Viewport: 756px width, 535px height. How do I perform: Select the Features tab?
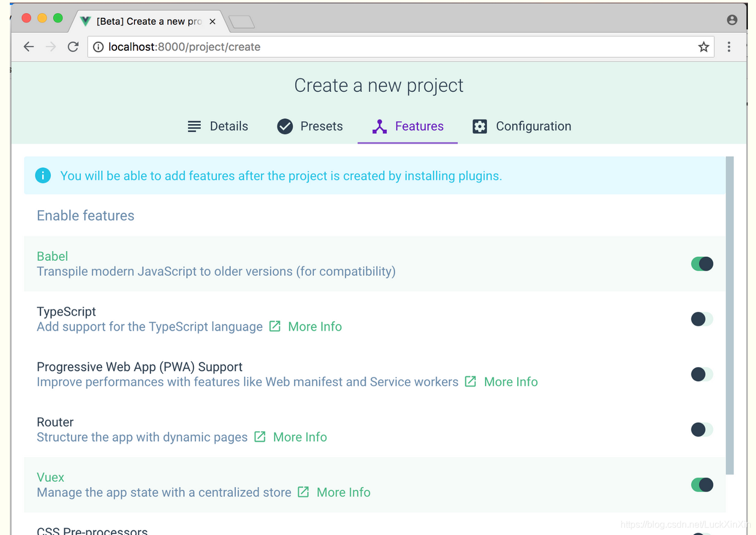point(408,126)
